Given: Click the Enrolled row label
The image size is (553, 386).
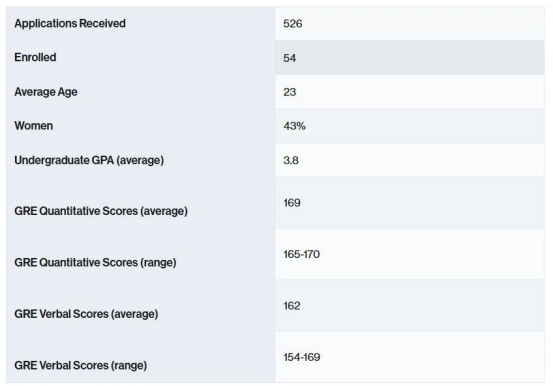Looking at the screenshot, I should (x=35, y=57).
